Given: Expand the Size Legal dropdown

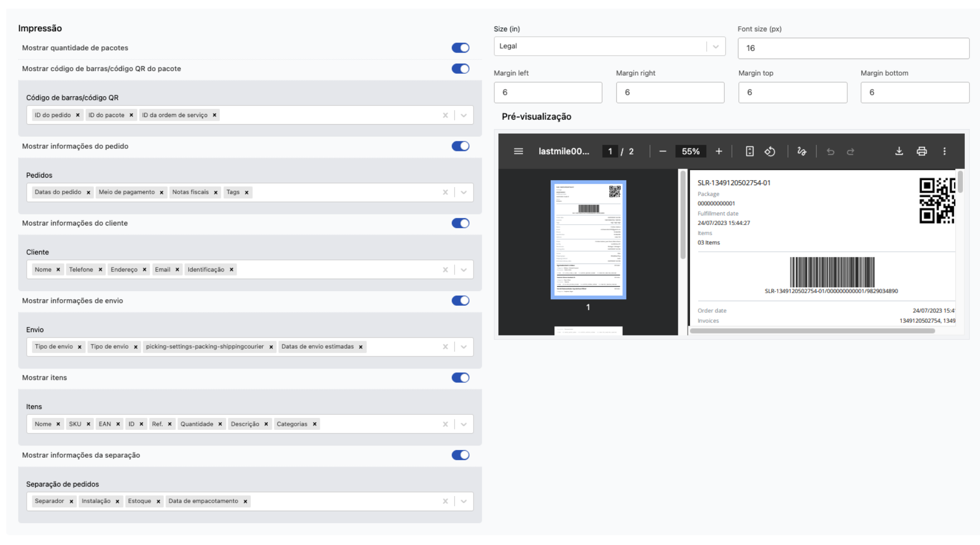Looking at the screenshot, I should 715,46.
